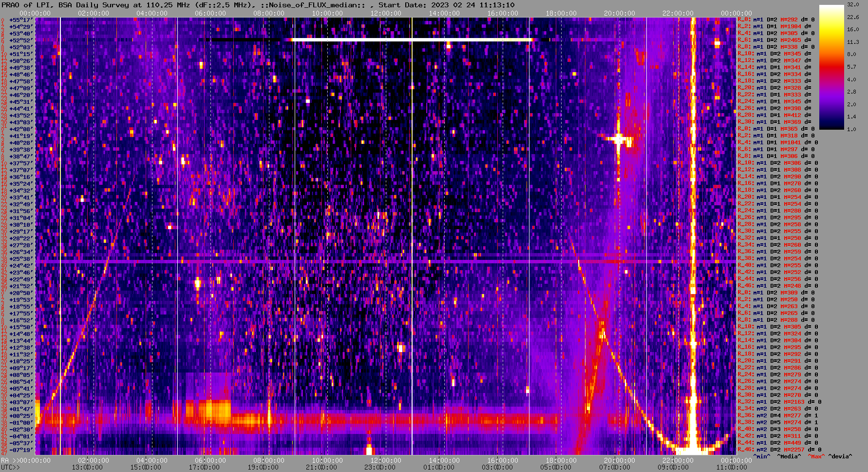Image resolution: width=868 pixels, height=472 pixels.
Task: Click the 17:00:00 UTC tick label
Action: (204, 467)
